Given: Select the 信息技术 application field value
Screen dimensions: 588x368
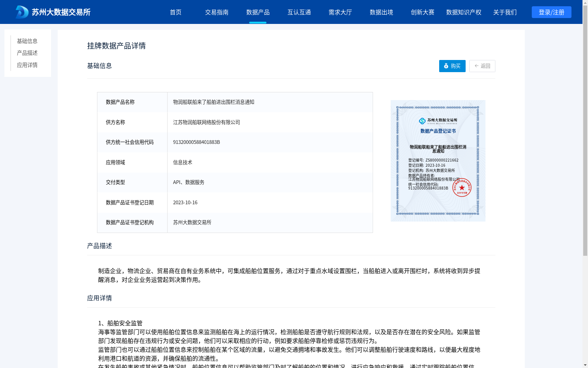Looking at the screenshot, I should coord(183,162).
